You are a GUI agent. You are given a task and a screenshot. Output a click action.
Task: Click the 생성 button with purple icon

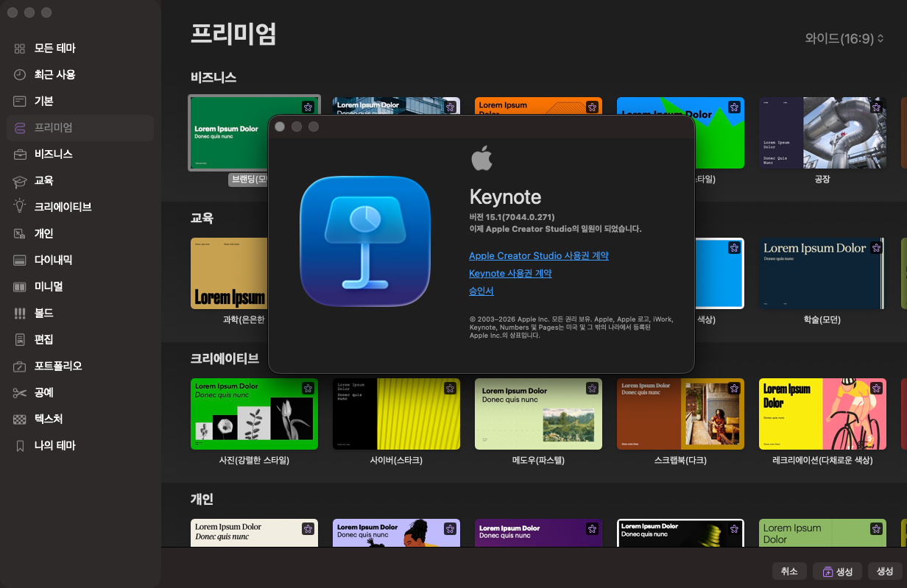pos(836,571)
